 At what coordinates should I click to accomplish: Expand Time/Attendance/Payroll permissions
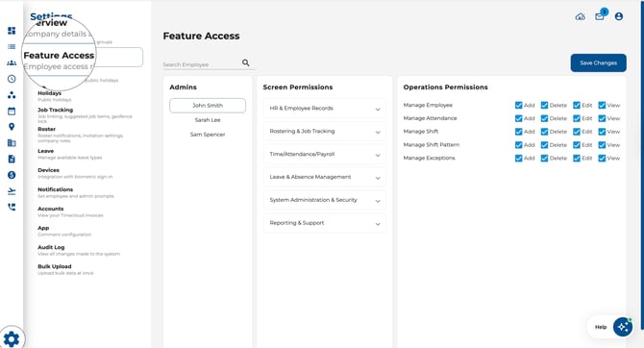325,155
